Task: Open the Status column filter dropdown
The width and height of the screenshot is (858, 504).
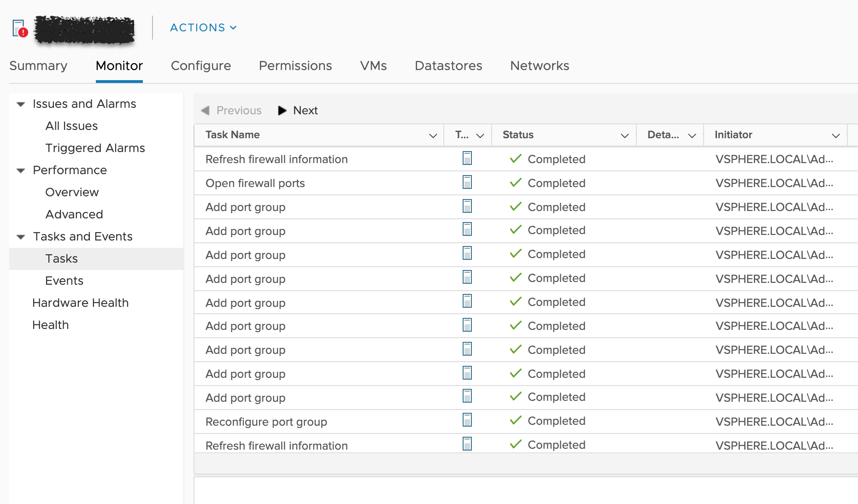Action: coord(625,135)
